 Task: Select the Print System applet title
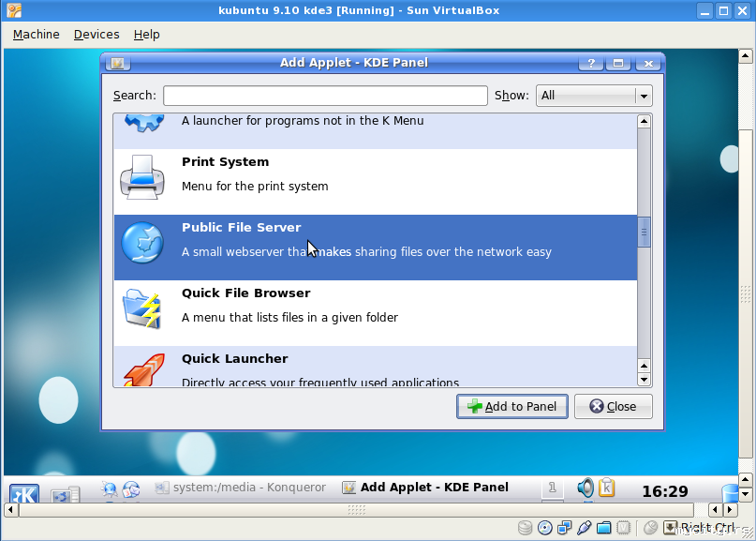225,161
